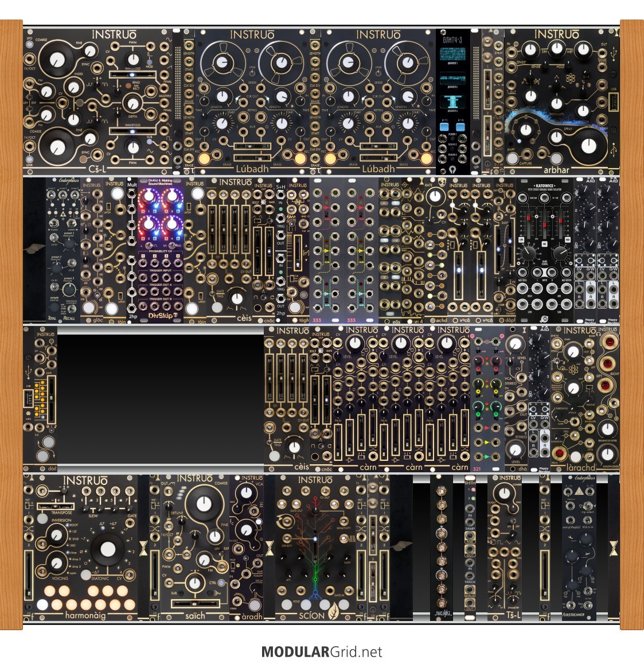Click the top-left illuminated knob on DivSkip
644x664 pixels.
149,197
